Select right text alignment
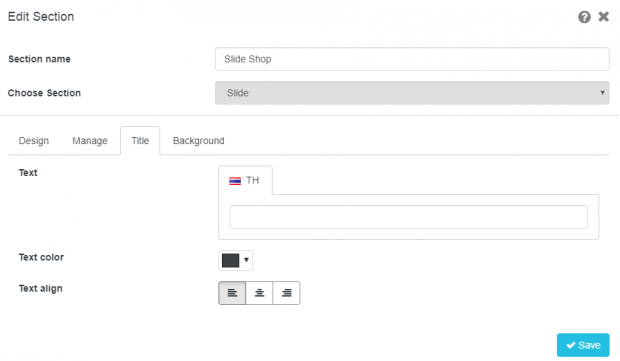Viewport: 620px width, 361px height. tap(286, 293)
